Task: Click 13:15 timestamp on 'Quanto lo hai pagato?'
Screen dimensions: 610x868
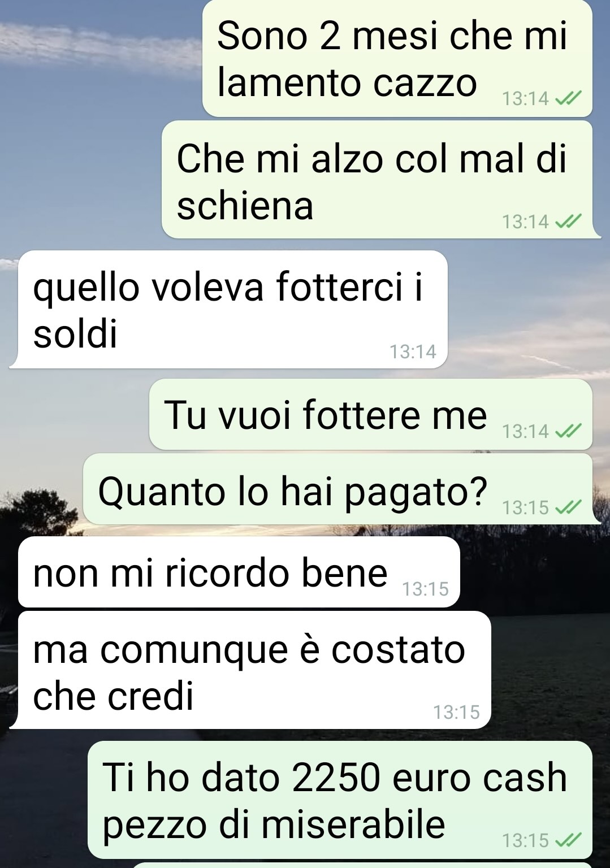Action: point(526,507)
